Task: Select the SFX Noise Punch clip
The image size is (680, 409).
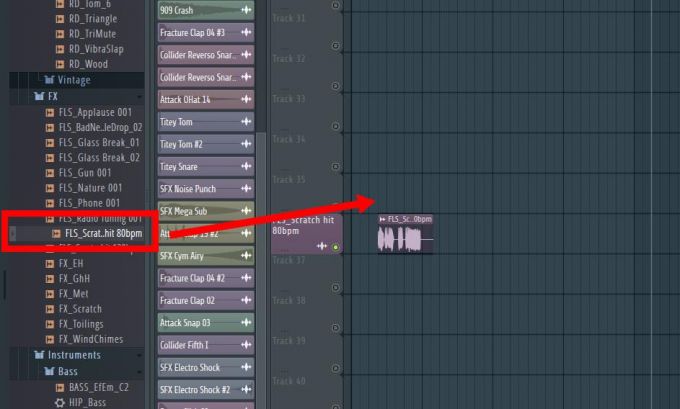Action: [x=206, y=189]
